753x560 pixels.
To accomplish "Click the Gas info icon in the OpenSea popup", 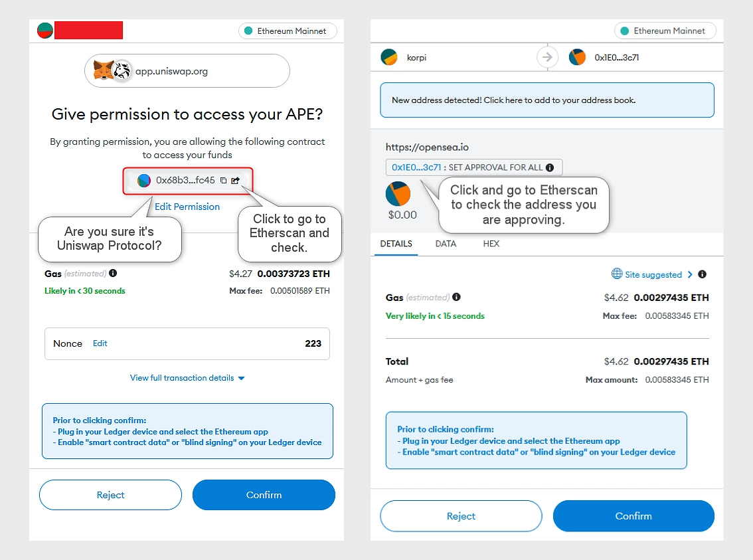I will (x=456, y=298).
